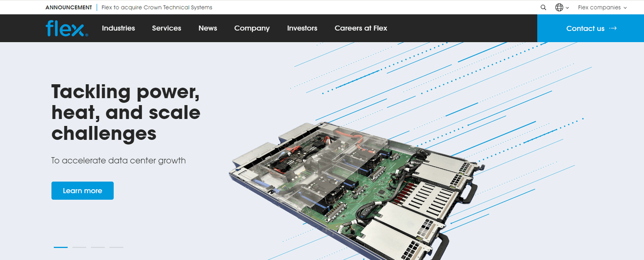Click the server hardware image
Image resolution: width=644 pixels, height=260 pixels.
(354, 189)
